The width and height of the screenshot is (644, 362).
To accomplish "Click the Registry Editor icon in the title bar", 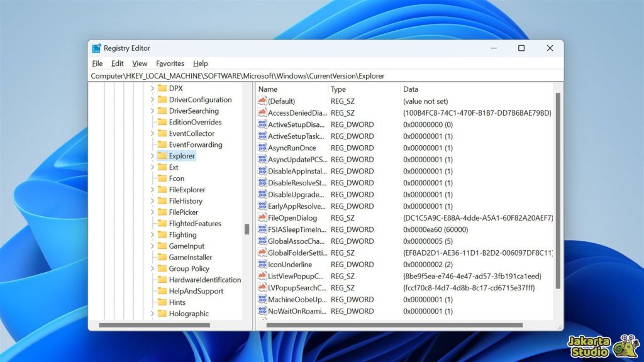I will (x=96, y=48).
